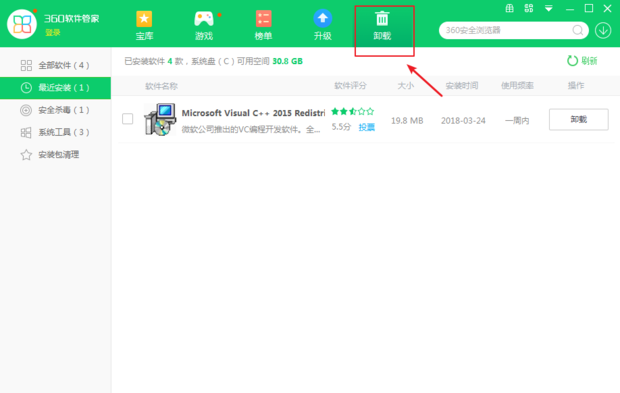Open the four-squares widget icon in title bar

coord(529,8)
